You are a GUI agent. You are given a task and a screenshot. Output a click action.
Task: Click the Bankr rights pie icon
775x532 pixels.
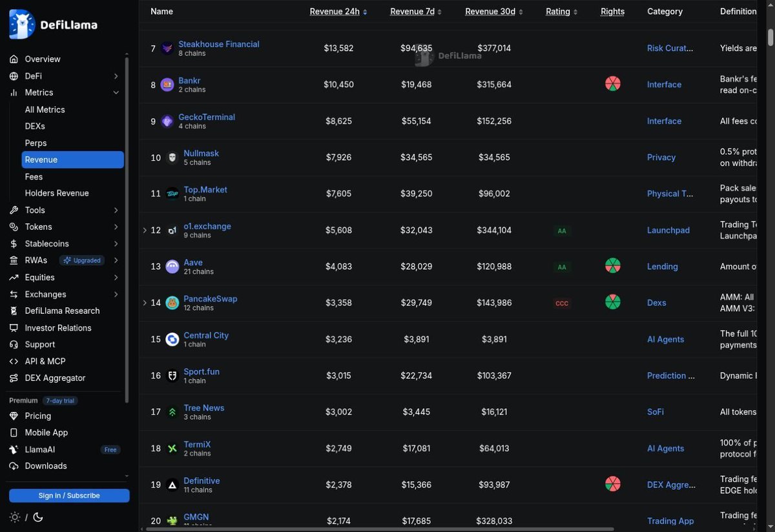[x=613, y=84]
